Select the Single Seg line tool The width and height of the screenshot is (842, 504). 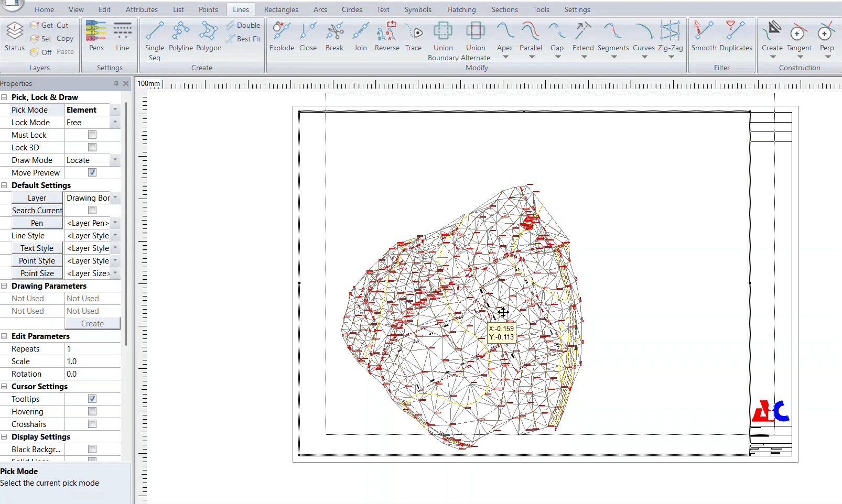[x=154, y=41]
